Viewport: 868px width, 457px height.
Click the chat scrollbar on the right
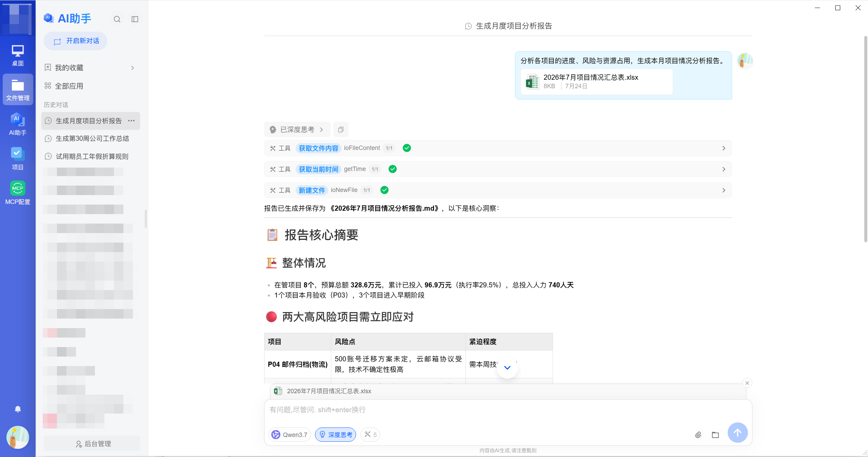click(x=865, y=139)
